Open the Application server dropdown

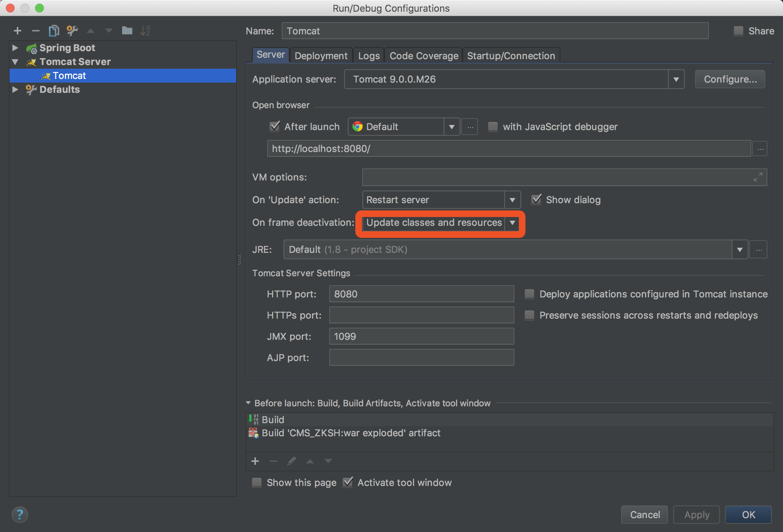[x=676, y=79]
